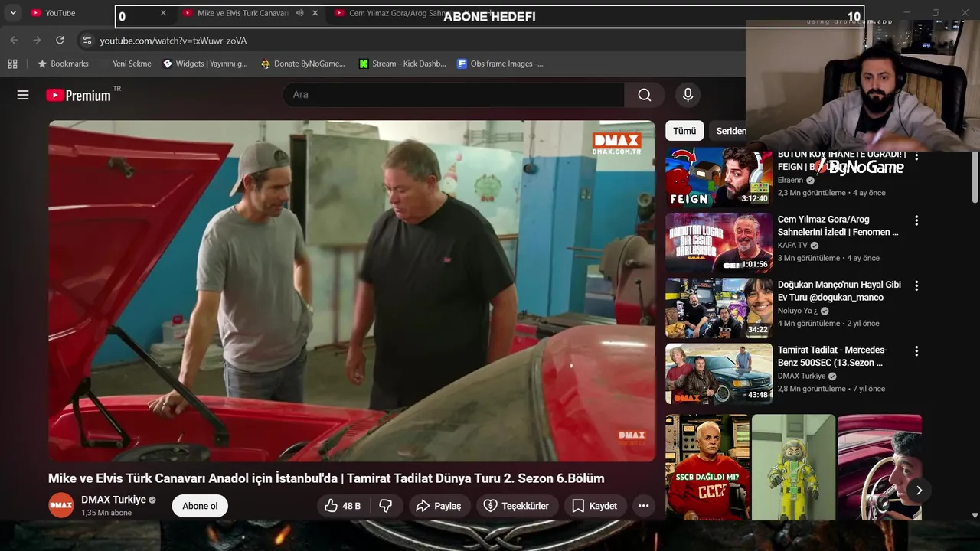The image size is (980, 551).
Task: View site information icon in address bar
Action: tap(87, 40)
